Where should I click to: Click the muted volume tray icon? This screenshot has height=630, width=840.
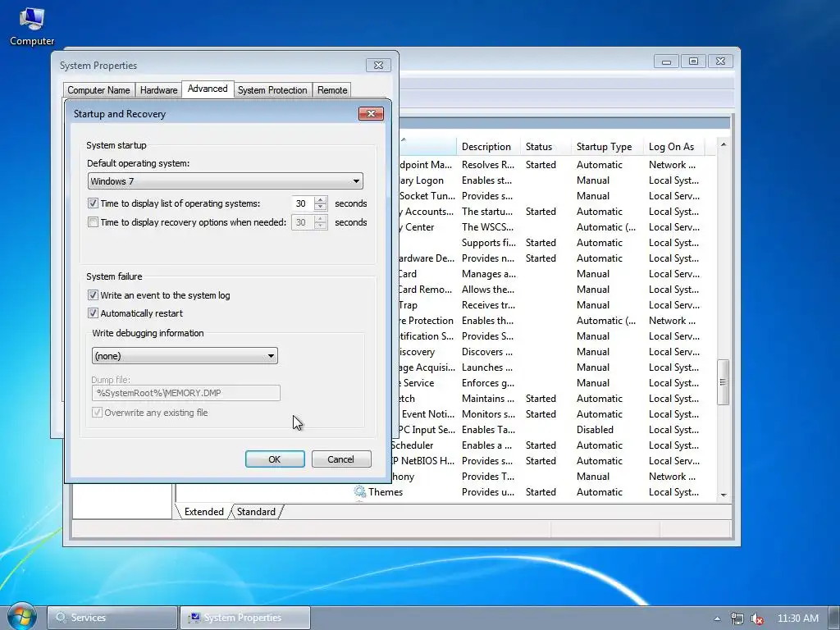point(757,619)
